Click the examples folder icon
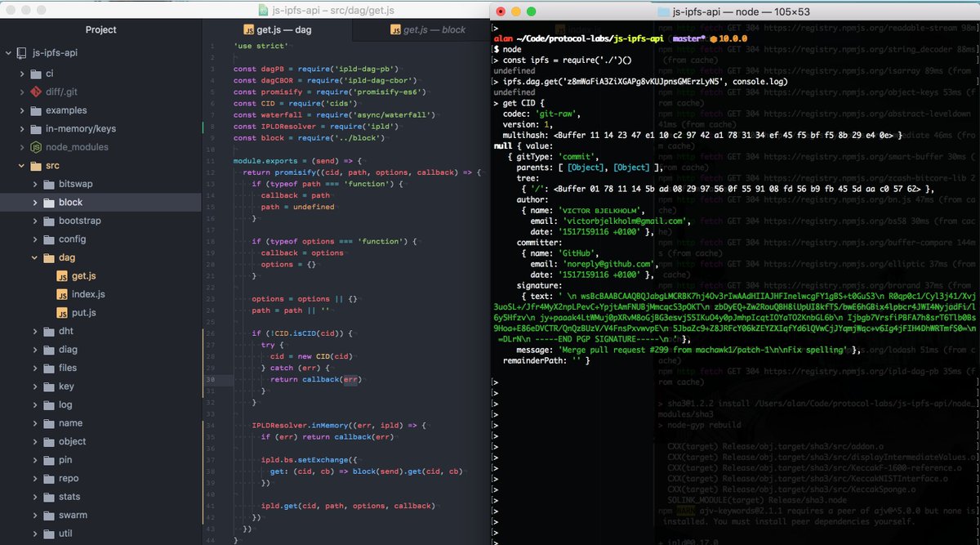Screen dimensions: 980x545 tap(36, 110)
